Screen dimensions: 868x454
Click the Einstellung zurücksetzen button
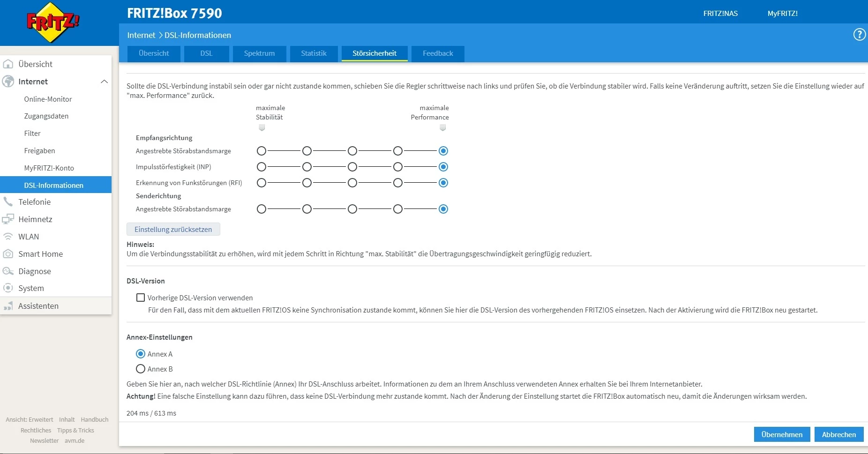click(x=173, y=229)
